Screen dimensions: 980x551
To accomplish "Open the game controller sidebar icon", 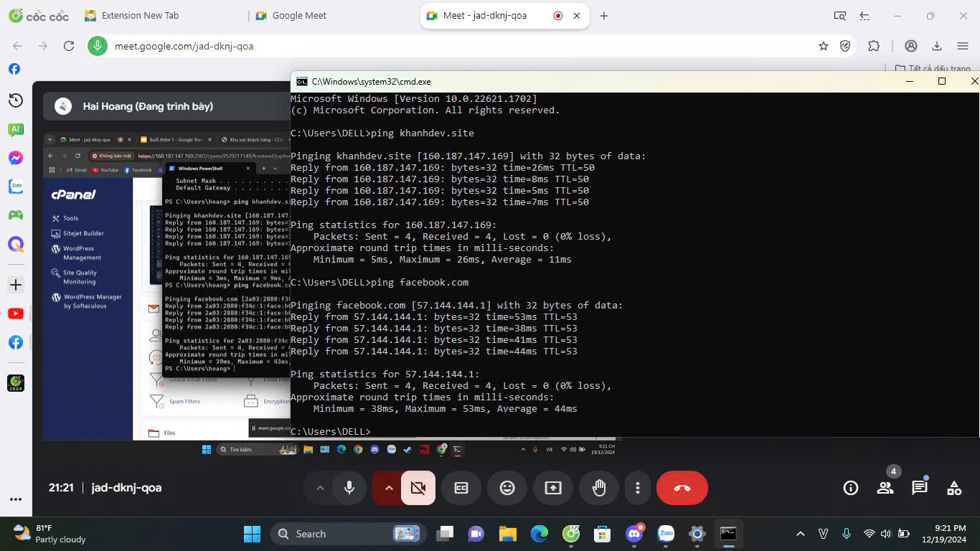I will pyautogui.click(x=15, y=215).
